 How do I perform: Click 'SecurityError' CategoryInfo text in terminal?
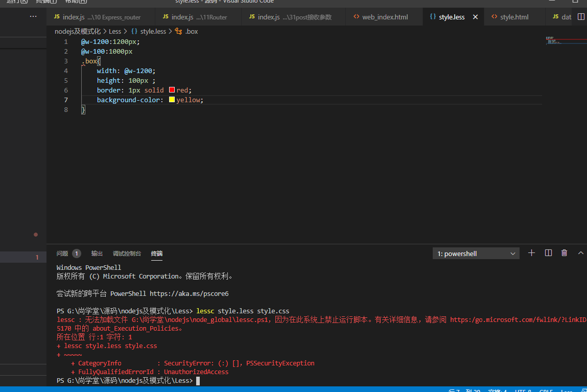(187, 363)
